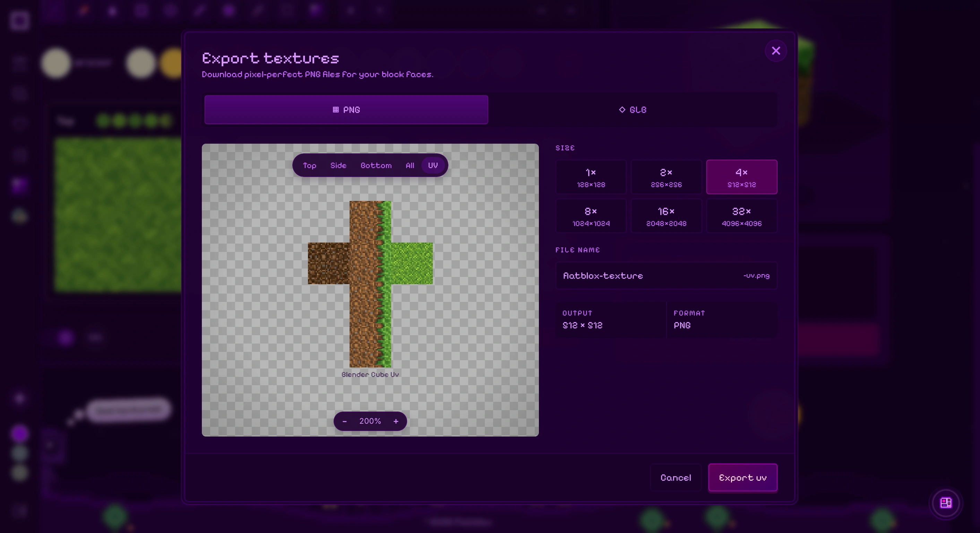980x533 pixels.
Task: Choose the 16× 2048×2048 size
Action: click(666, 216)
